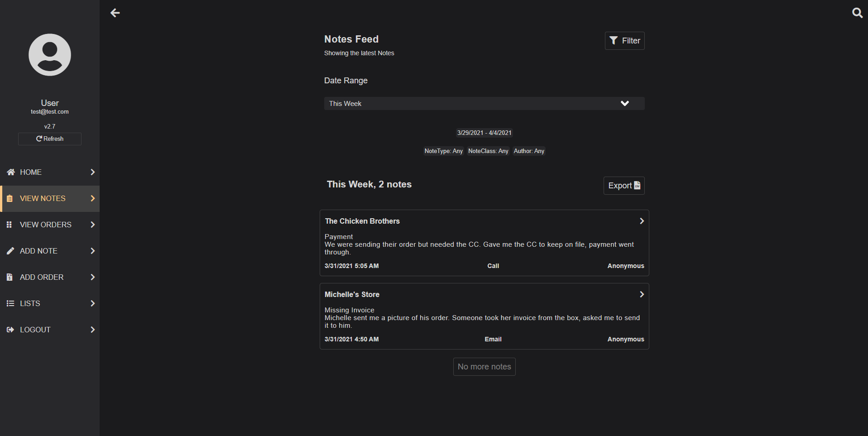This screenshot has width=868, height=436.
Task: Click the Add Order document icon
Action: point(10,277)
